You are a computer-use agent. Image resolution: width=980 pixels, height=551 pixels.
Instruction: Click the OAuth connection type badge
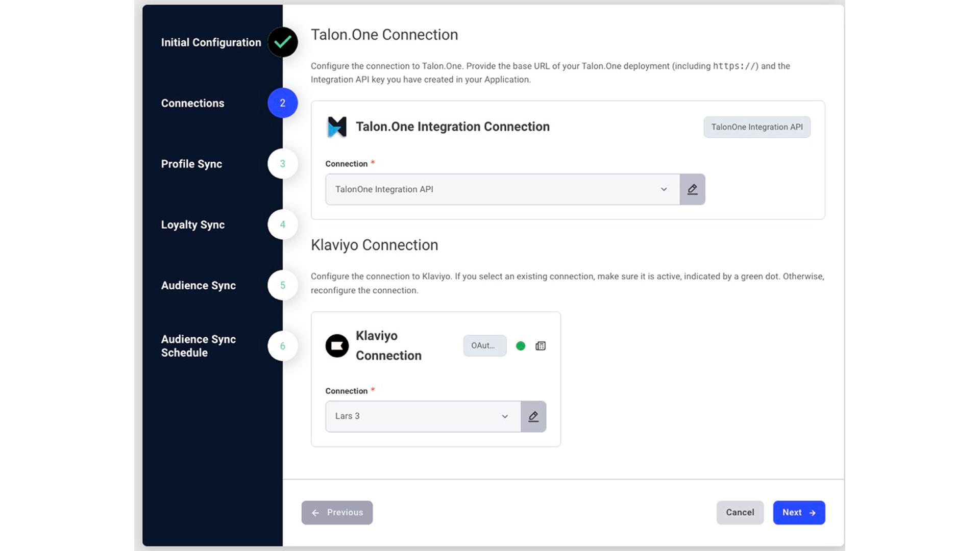point(485,345)
